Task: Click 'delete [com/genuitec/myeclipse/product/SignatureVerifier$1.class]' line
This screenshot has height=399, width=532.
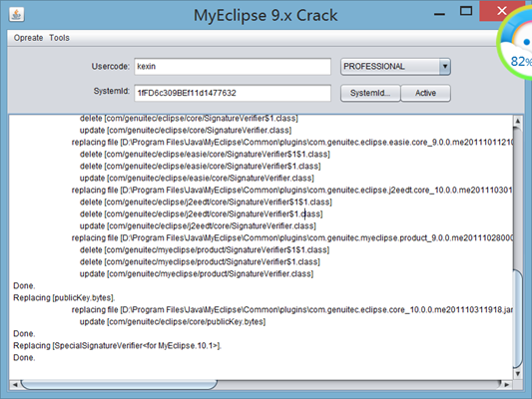Action: coord(200,261)
